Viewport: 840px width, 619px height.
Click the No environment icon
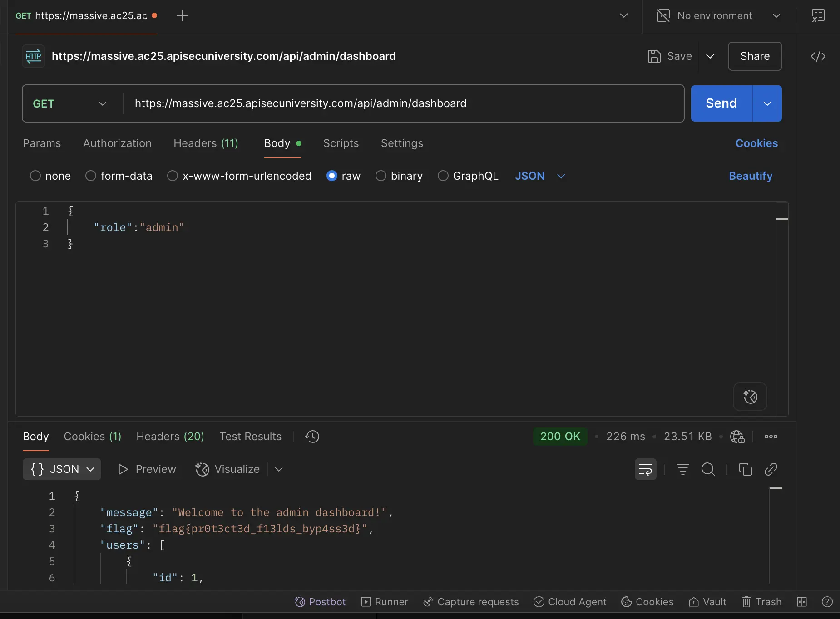click(663, 15)
